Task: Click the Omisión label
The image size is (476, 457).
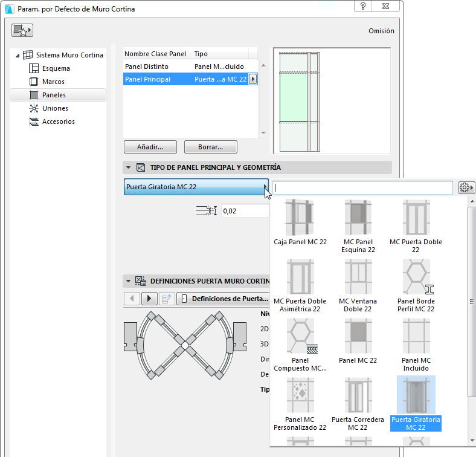Action: [381, 31]
